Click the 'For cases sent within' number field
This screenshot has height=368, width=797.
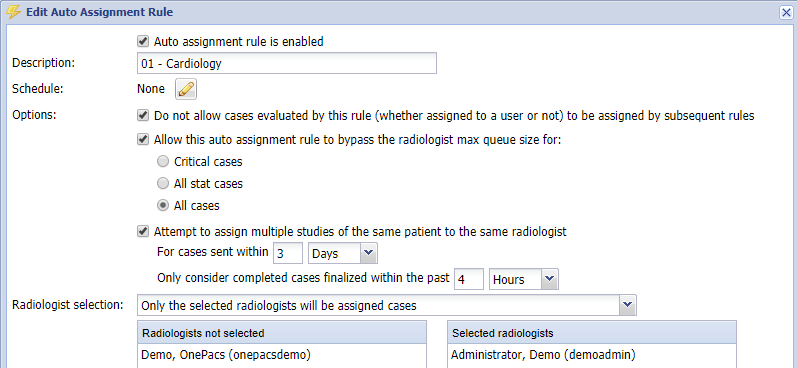point(288,253)
